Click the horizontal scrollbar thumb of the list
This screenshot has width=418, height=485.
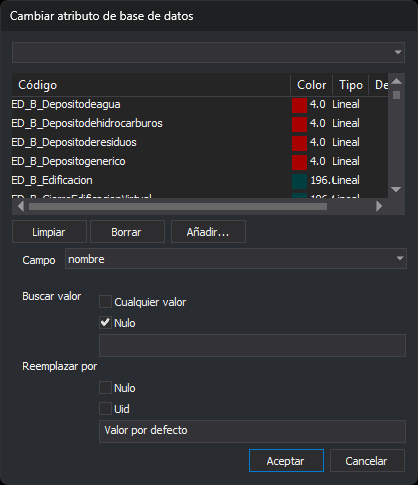[x=178, y=207]
